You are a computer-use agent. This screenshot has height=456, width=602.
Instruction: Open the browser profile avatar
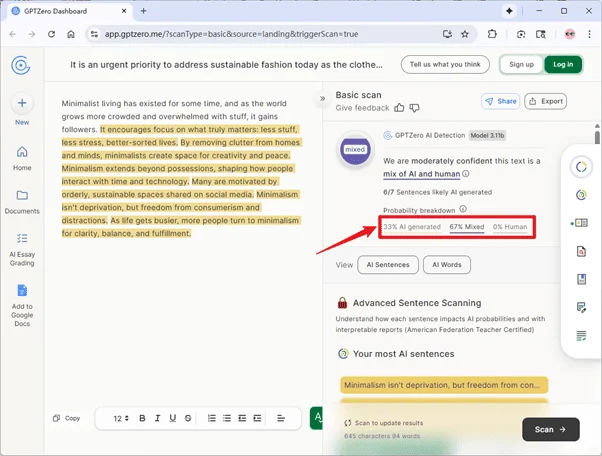pos(570,34)
